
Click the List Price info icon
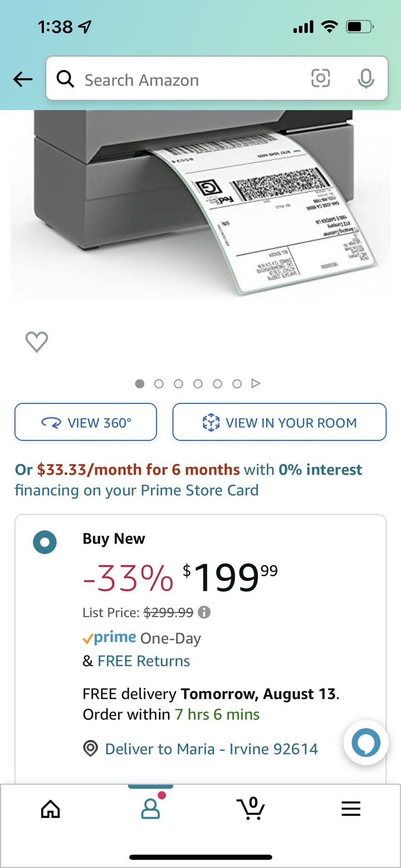(x=204, y=612)
